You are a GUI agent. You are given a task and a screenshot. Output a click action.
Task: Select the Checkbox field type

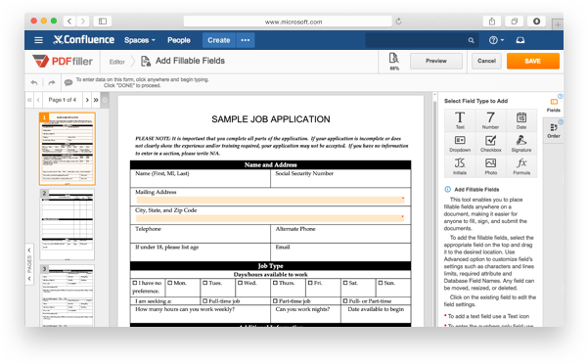(490, 143)
